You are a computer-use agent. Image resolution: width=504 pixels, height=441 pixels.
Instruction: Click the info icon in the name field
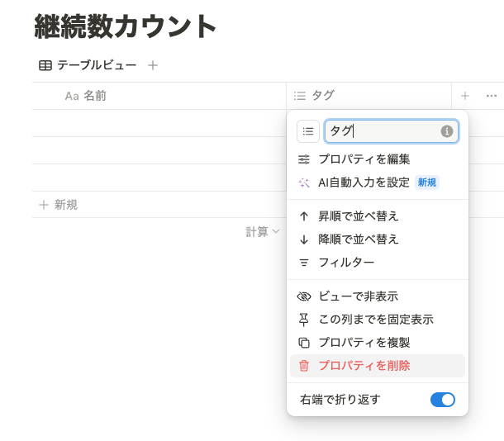point(447,131)
